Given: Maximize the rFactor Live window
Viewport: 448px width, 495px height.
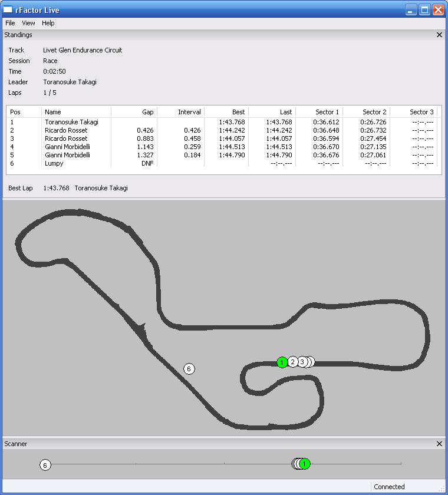Looking at the screenshot, I should (424, 10).
